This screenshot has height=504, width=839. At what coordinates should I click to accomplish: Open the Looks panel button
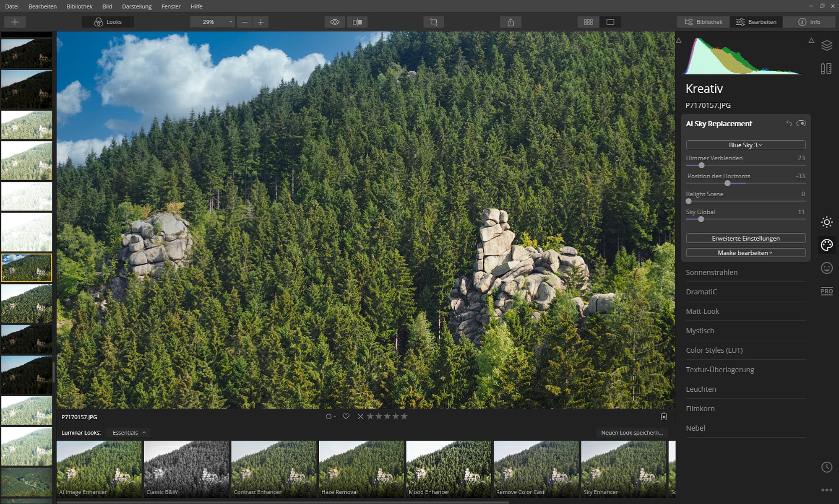(108, 22)
